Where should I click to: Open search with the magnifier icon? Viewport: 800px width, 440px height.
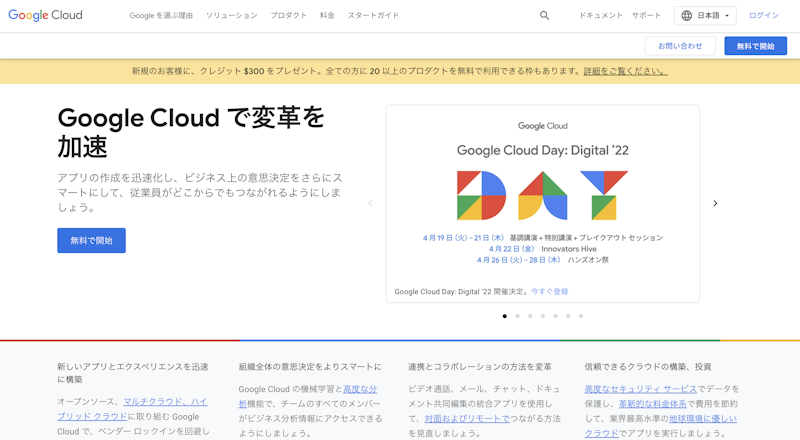click(544, 16)
